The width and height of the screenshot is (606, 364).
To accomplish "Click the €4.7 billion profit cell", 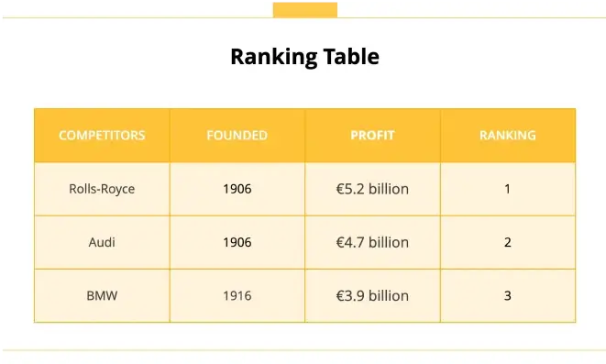I will click(x=372, y=242).
